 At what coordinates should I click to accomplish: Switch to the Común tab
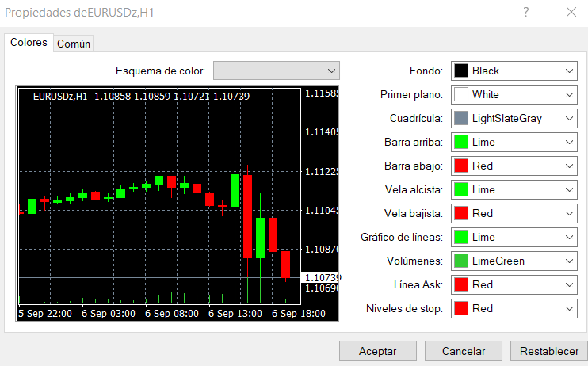(74, 44)
